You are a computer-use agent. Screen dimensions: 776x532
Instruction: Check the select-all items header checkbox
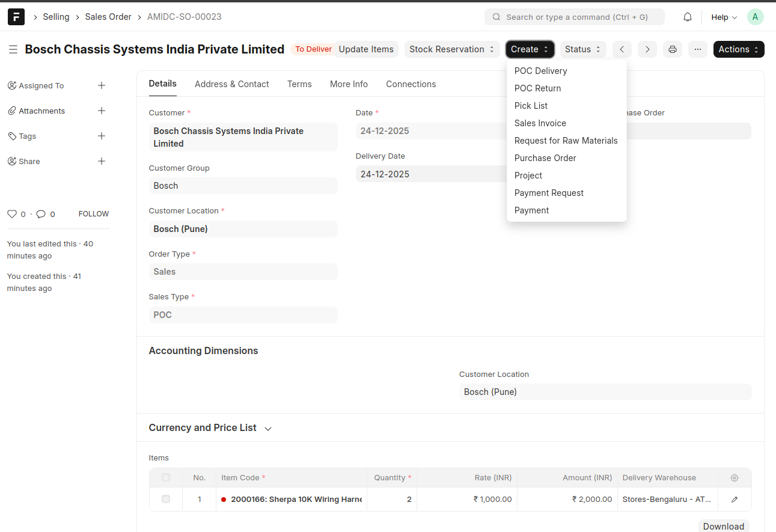(x=166, y=477)
